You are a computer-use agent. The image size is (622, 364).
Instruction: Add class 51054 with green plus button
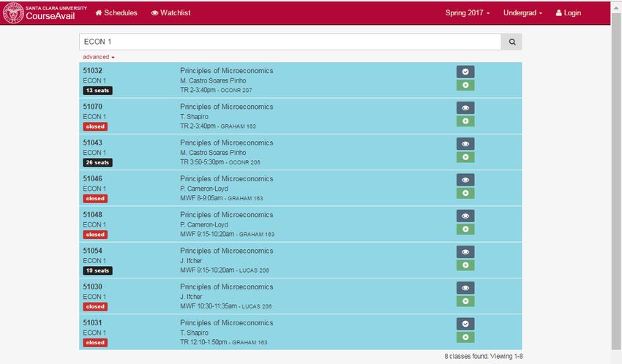click(465, 265)
